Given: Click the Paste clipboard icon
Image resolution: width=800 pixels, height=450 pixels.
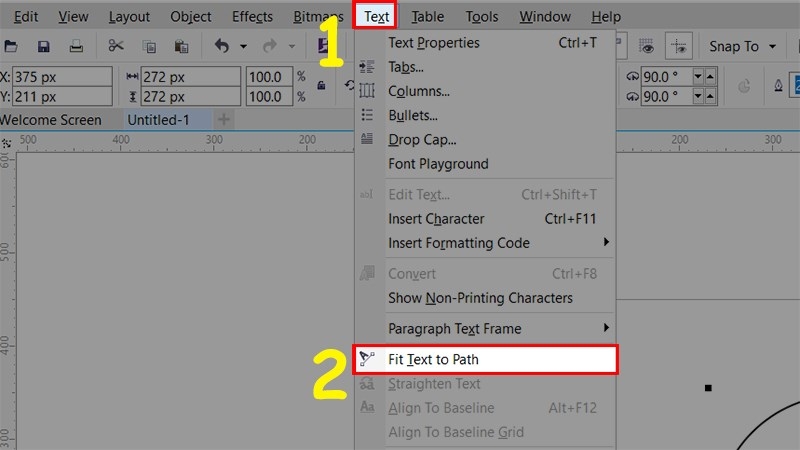Looking at the screenshot, I should (x=181, y=46).
